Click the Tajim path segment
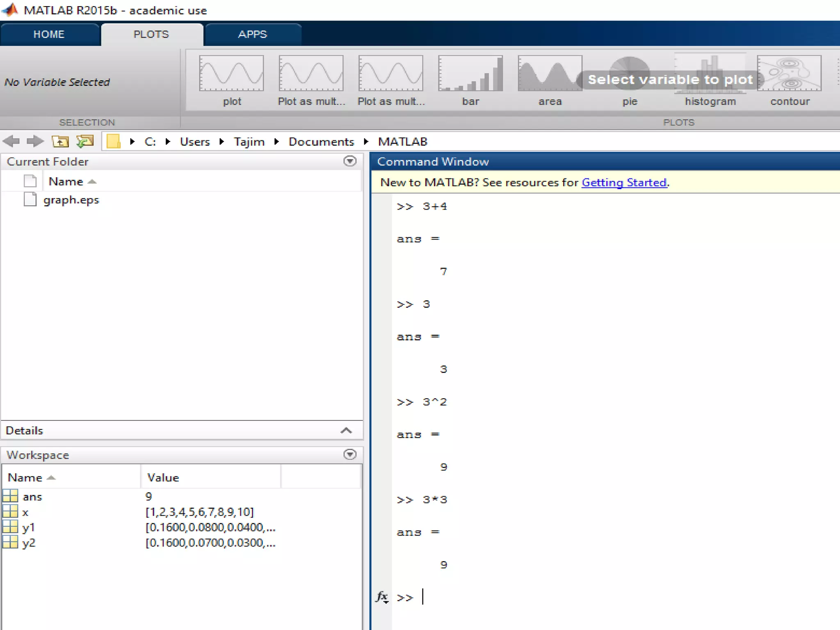Screen dimensions: 840x630 coord(249,142)
